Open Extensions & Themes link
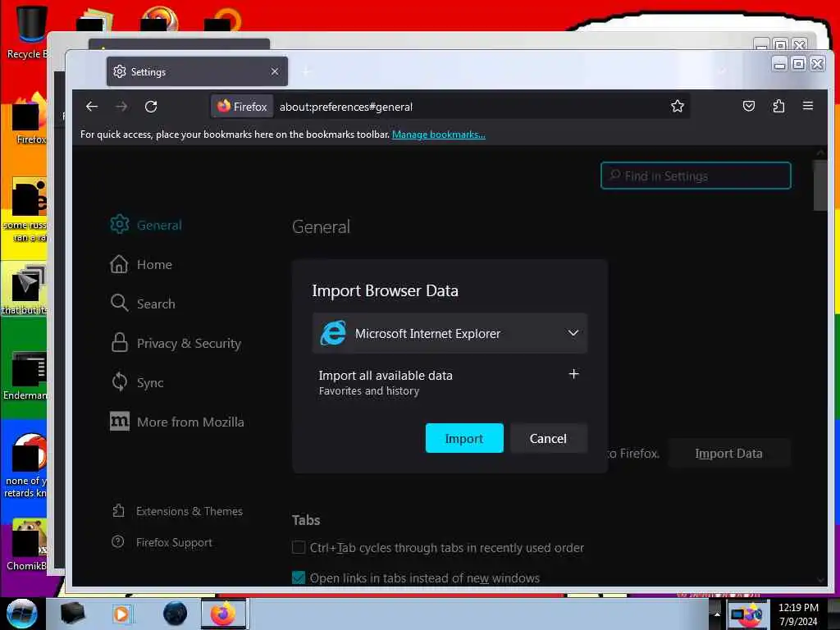Image resolution: width=840 pixels, height=630 pixels. pyautogui.click(x=177, y=511)
